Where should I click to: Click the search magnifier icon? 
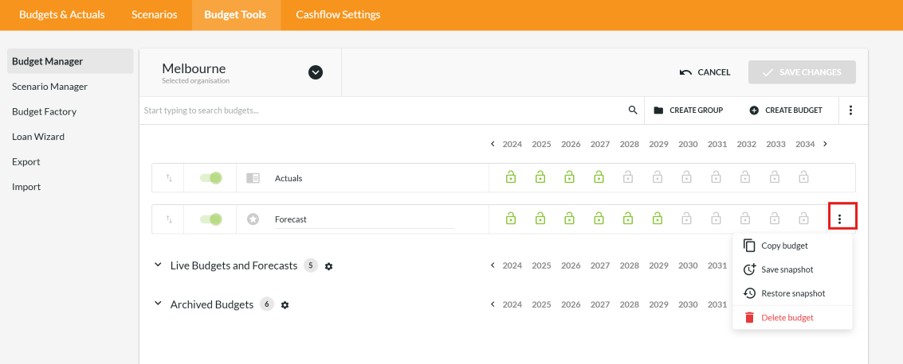click(632, 110)
